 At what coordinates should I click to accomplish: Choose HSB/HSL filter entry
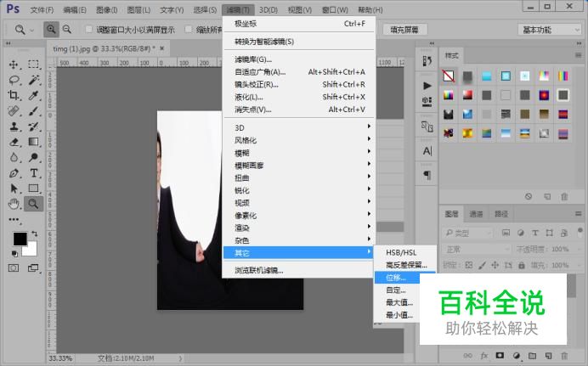pos(405,252)
